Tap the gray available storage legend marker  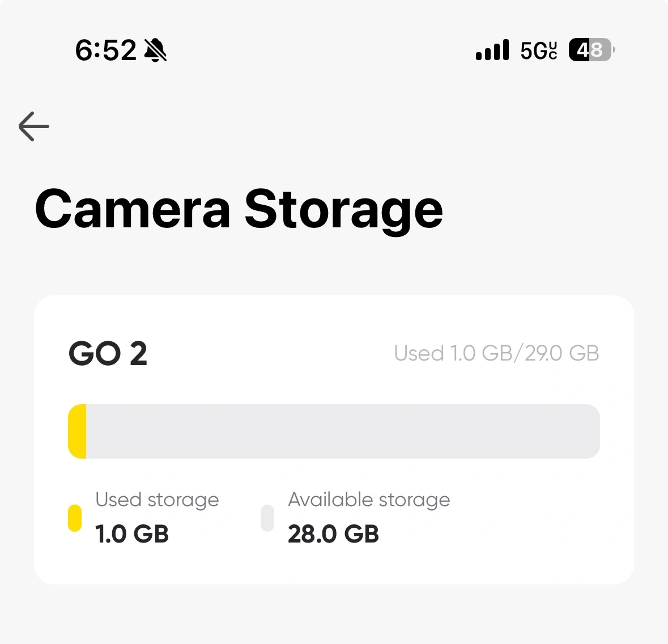pyautogui.click(x=267, y=518)
